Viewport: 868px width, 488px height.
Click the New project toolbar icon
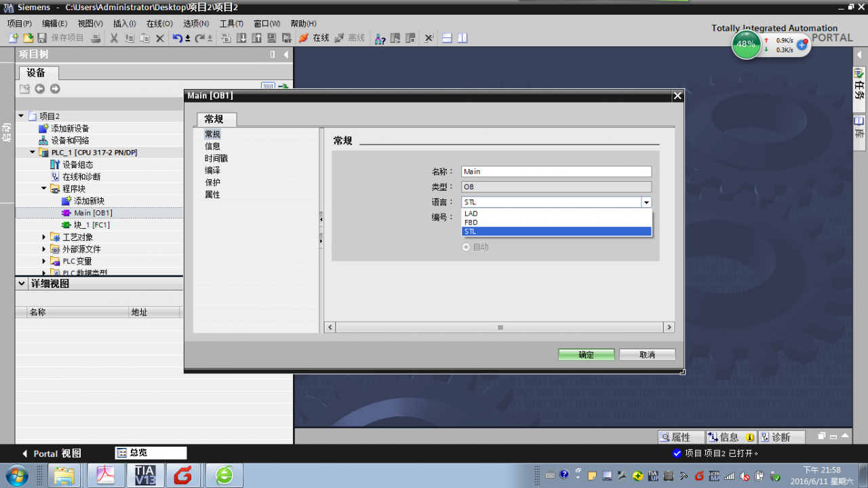13,38
